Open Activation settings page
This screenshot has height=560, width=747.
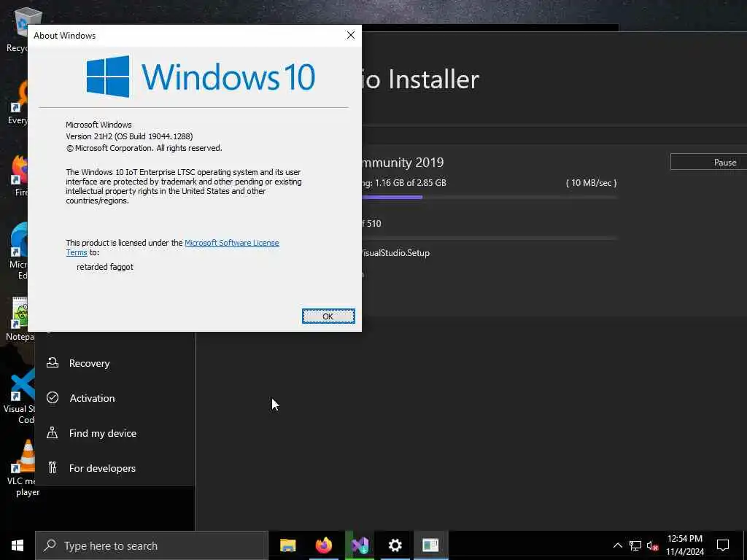[92, 398]
